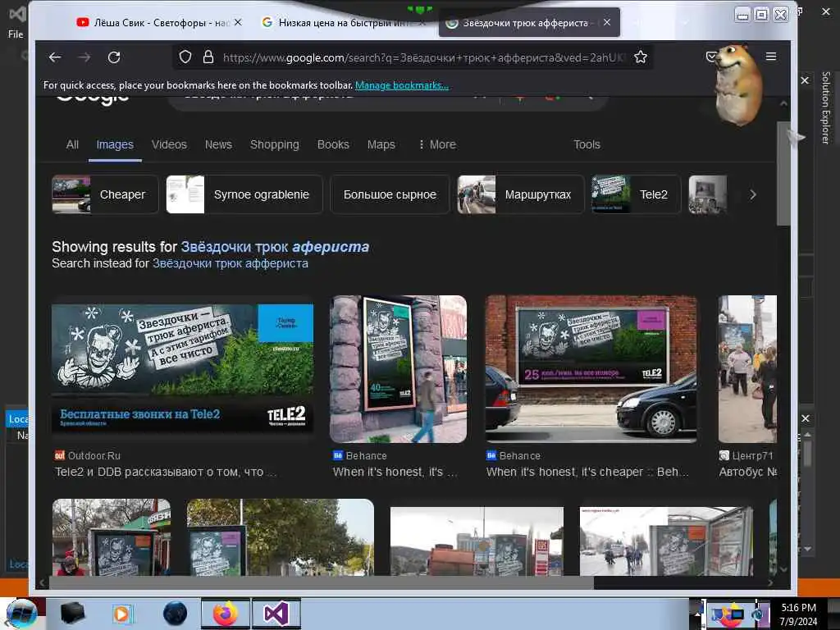Bookmark this page with the star icon
Screen dimensions: 840x630
(x=641, y=57)
